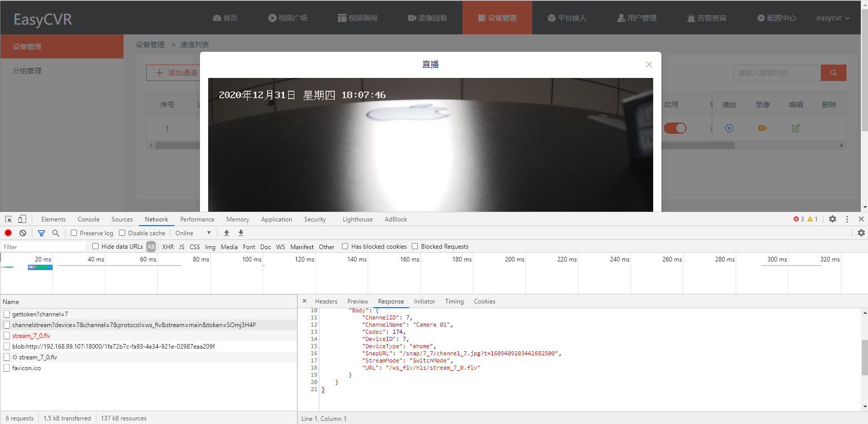Clear the network log icon
The height and width of the screenshot is (424, 868).
[23, 233]
